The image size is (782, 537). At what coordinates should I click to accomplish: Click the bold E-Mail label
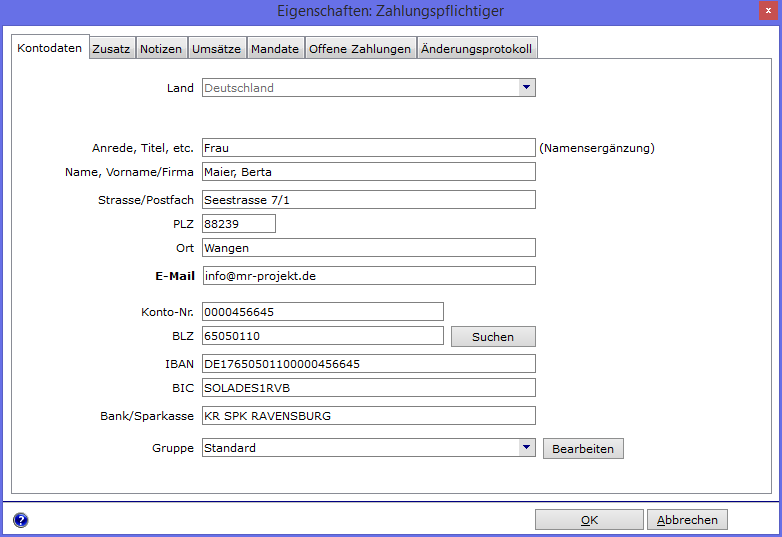click(x=175, y=276)
